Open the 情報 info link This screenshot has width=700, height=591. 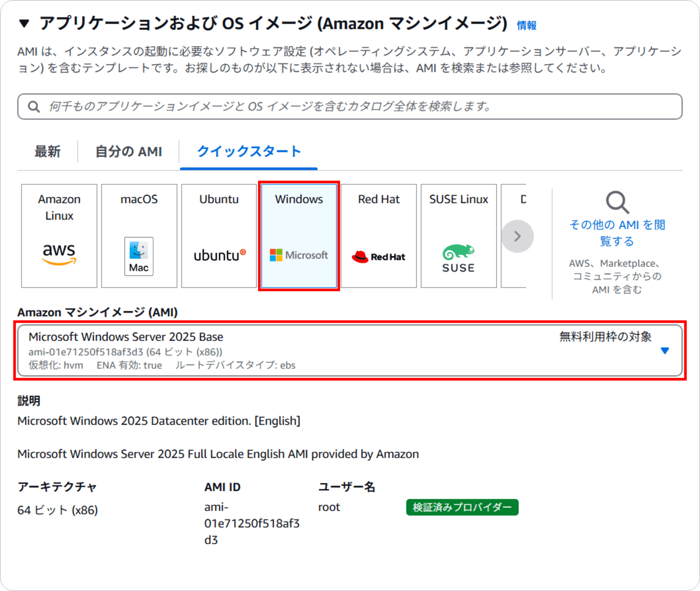pyautogui.click(x=526, y=26)
